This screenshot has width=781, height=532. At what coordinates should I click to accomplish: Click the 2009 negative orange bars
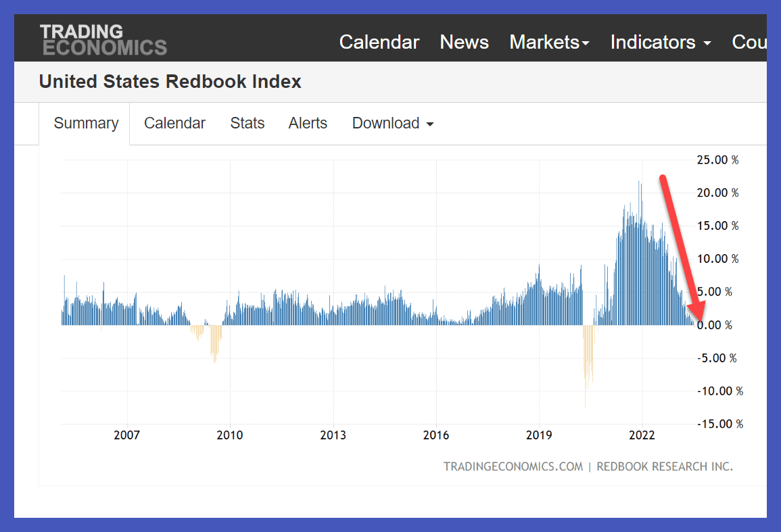(215, 343)
